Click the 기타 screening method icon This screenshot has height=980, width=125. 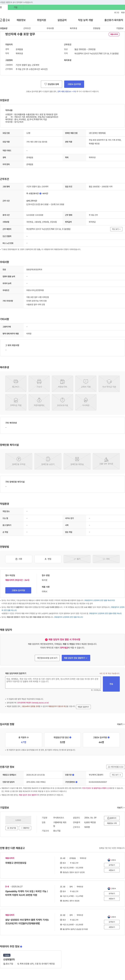click(106, 559)
